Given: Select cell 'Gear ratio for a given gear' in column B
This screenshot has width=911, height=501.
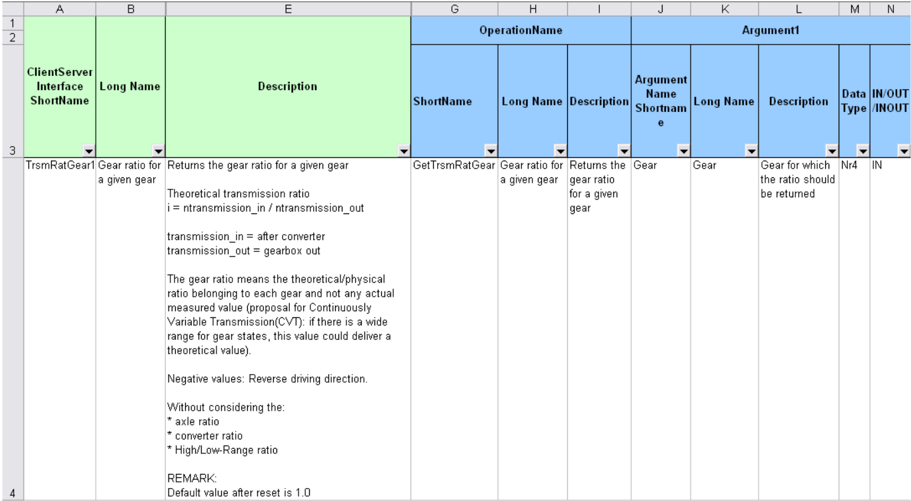Looking at the screenshot, I should pos(131,329).
